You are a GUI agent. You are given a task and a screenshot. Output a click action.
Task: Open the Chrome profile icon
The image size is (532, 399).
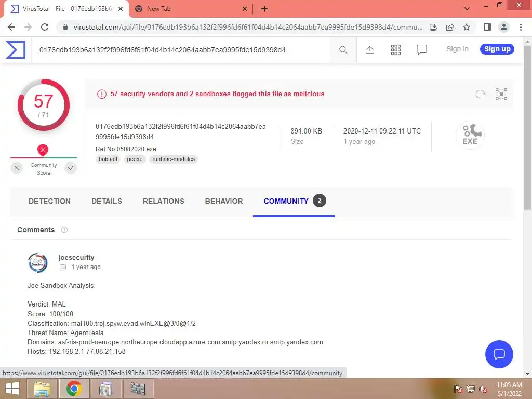click(x=504, y=27)
